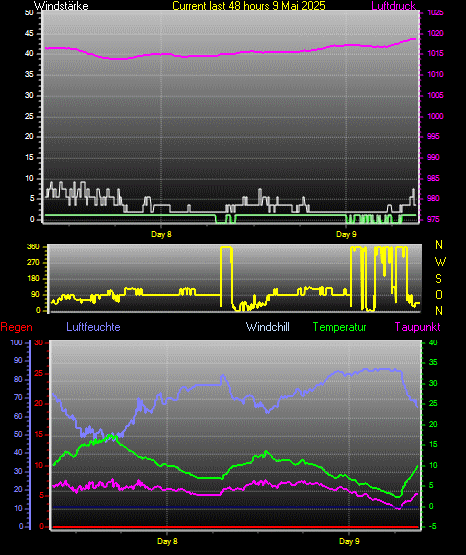Click the Temperatur legend label

339,327
